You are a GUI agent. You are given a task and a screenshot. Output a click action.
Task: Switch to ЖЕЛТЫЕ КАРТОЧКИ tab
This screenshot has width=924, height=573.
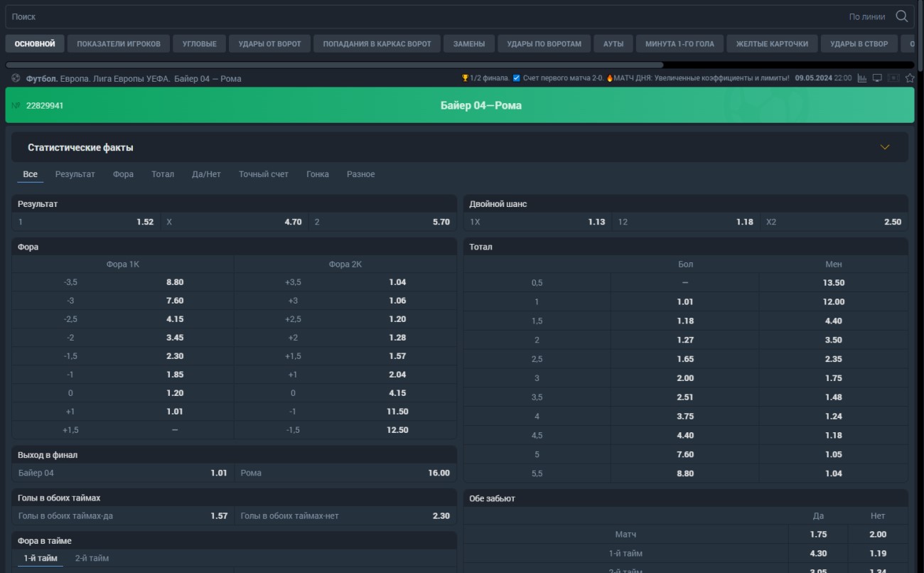(772, 43)
